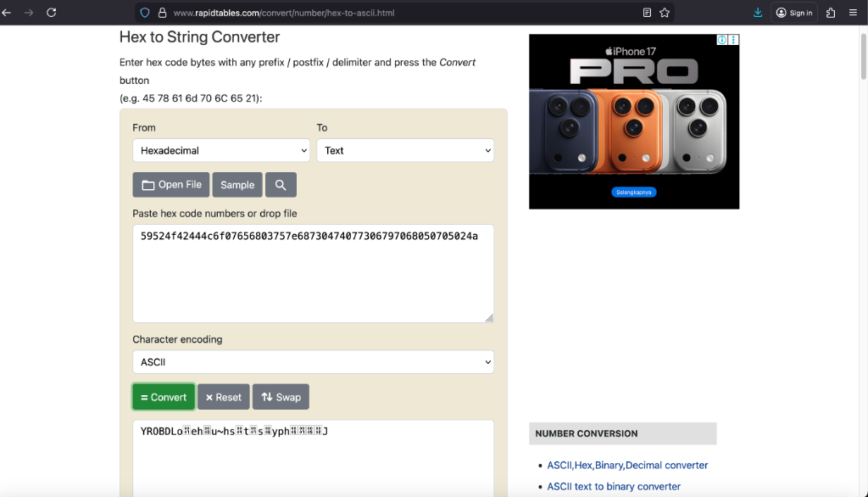
Task: Click the browser back arrow
Action: (8, 13)
